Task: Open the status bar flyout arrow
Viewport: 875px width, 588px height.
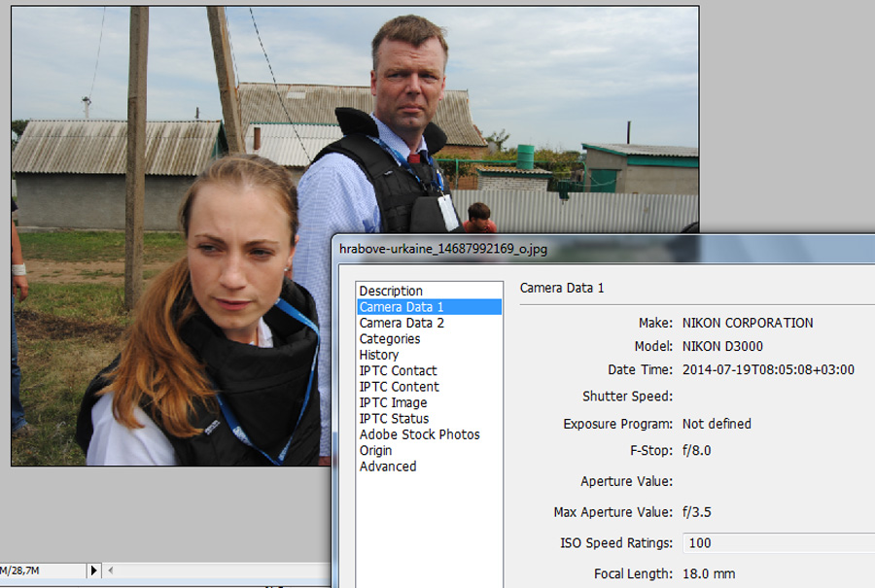Action: 93,571
